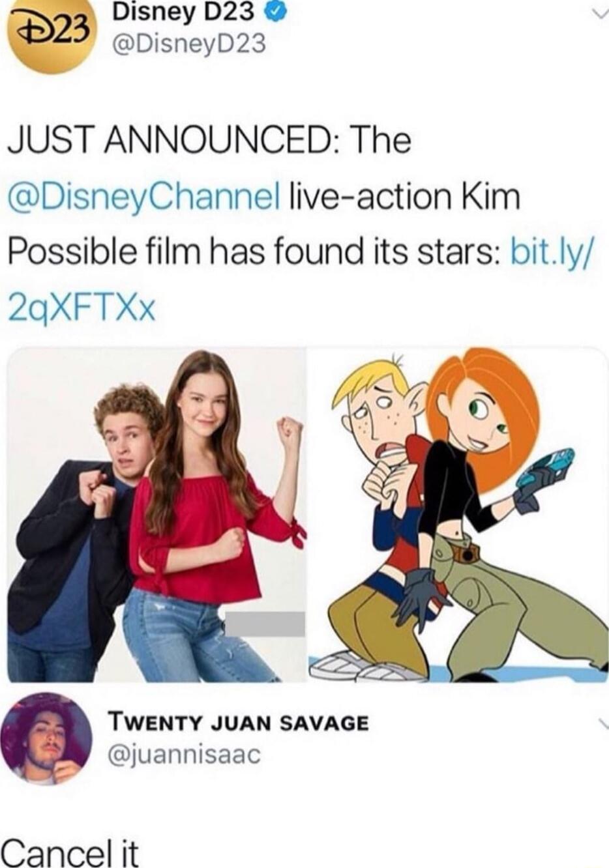Image resolution: width=609 pixels, height=868 pixels.
Task: View the animated Kim Possible cartoon image
Action: pyautogui.click(x=458, y=515)
